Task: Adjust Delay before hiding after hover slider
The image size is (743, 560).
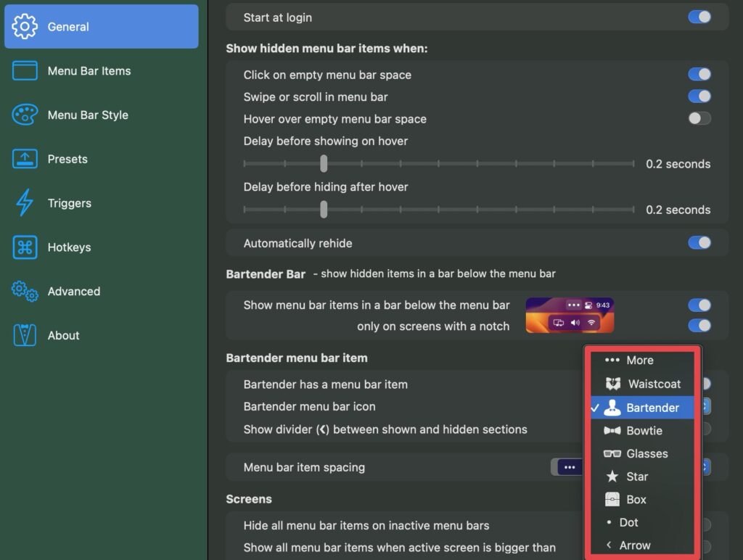Action: click(324, 210)
